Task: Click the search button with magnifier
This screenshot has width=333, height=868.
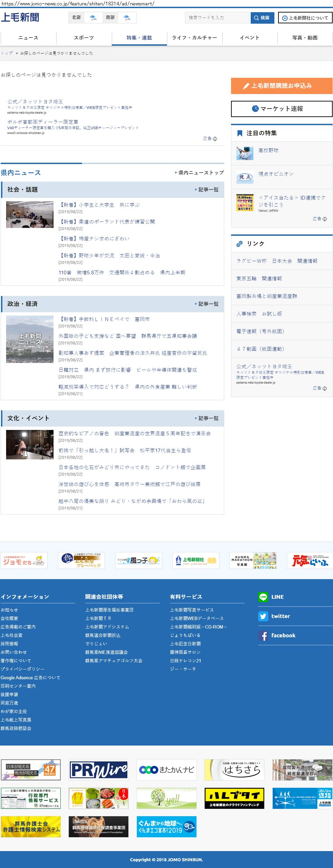Action: point(262,18)
